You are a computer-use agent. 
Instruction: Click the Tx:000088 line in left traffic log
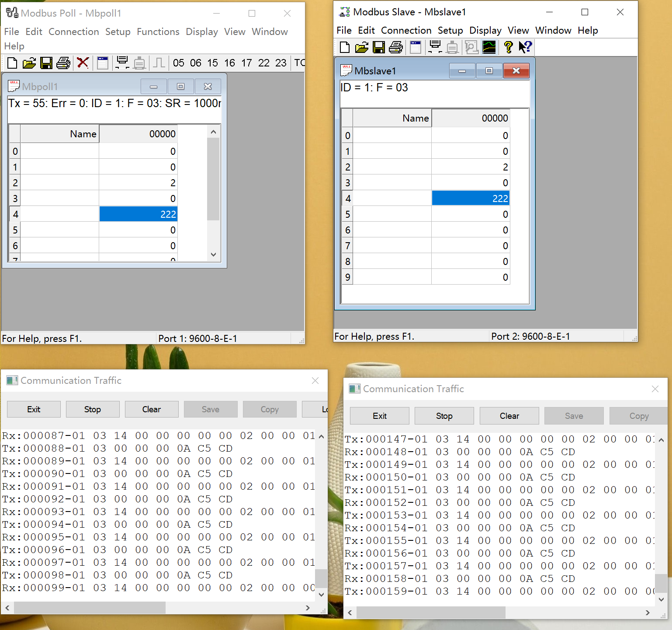click(118, 448)
